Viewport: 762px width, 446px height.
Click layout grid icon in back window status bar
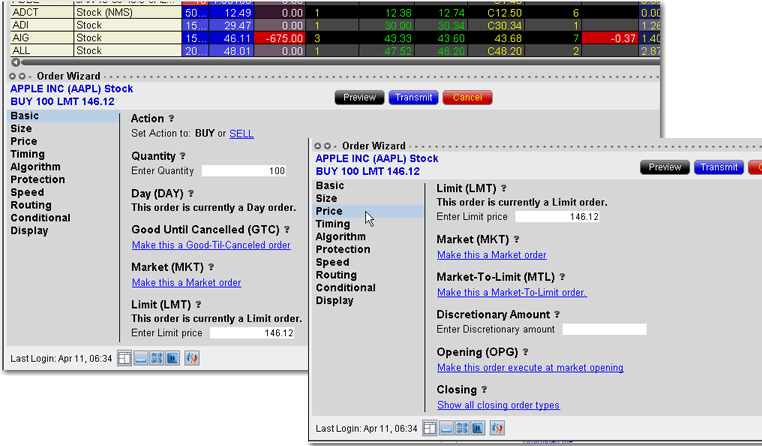point(124,359)
